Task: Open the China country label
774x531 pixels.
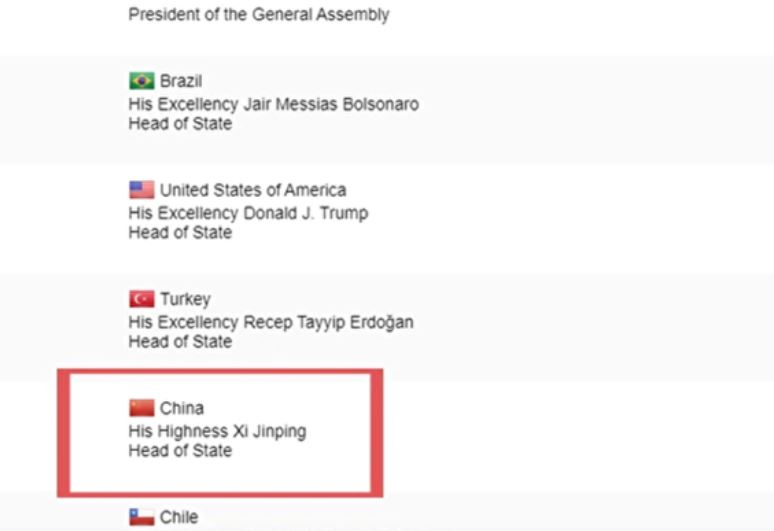Action: pyautogui.click(x=182, y=408)
